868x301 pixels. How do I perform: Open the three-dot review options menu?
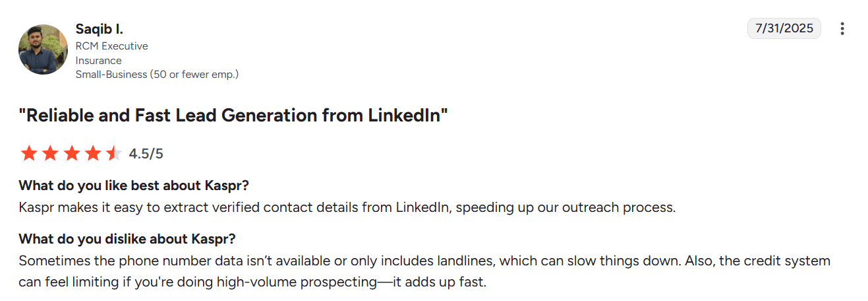tap(842, 29)
